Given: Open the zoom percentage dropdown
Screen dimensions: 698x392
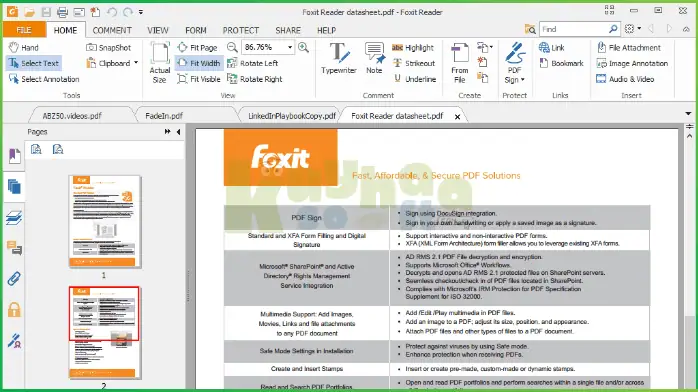Looking at the screenshot, I should pos(290,47).
